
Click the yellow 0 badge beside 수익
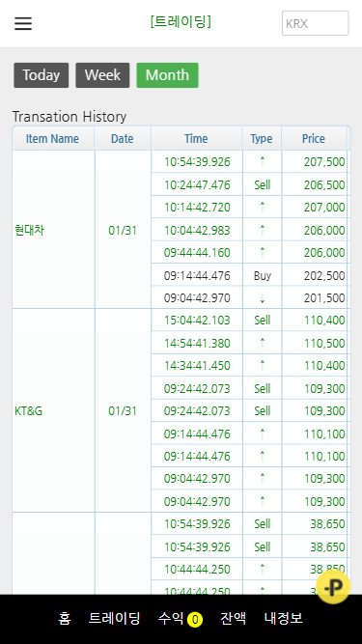pos(195,619)
